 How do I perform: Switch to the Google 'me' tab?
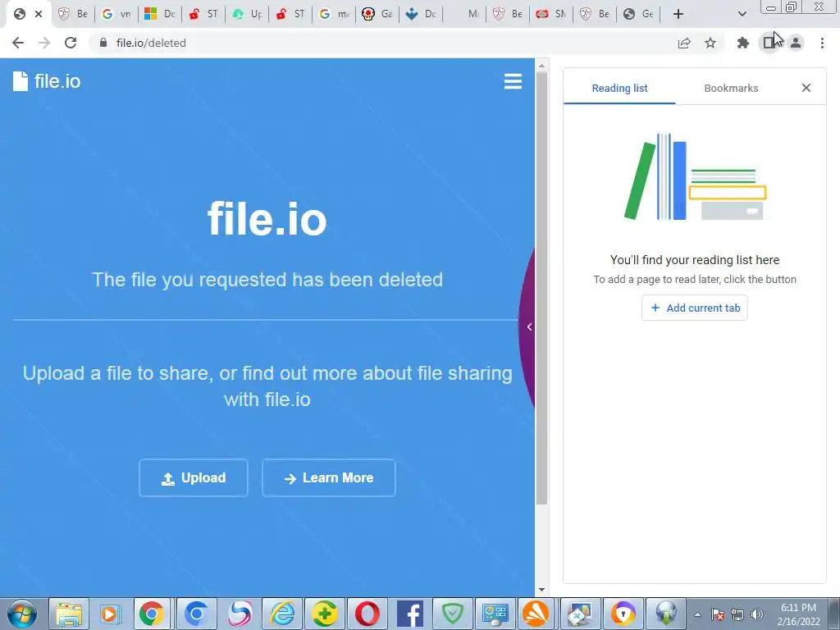[333, 14]
